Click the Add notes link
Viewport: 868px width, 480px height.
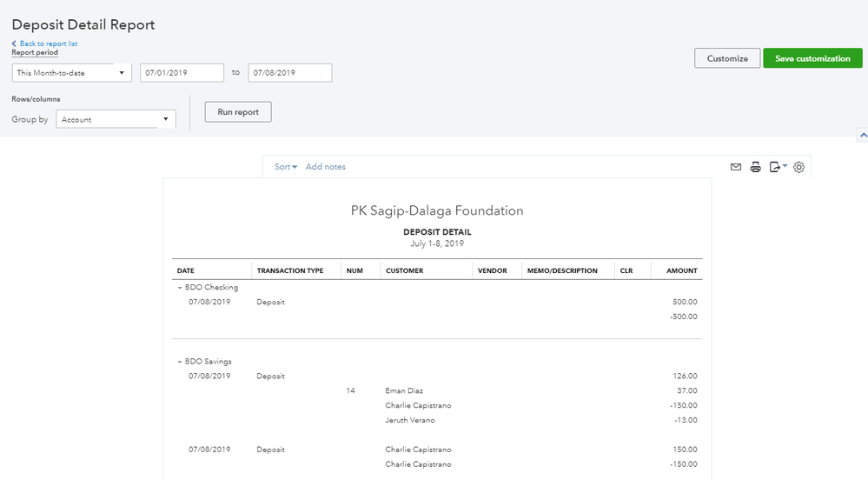click(325, 167)
